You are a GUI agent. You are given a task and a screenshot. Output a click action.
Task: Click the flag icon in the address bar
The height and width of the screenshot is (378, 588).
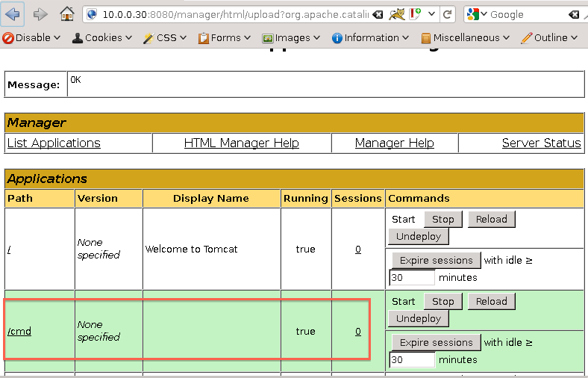[x=415, y=13]
